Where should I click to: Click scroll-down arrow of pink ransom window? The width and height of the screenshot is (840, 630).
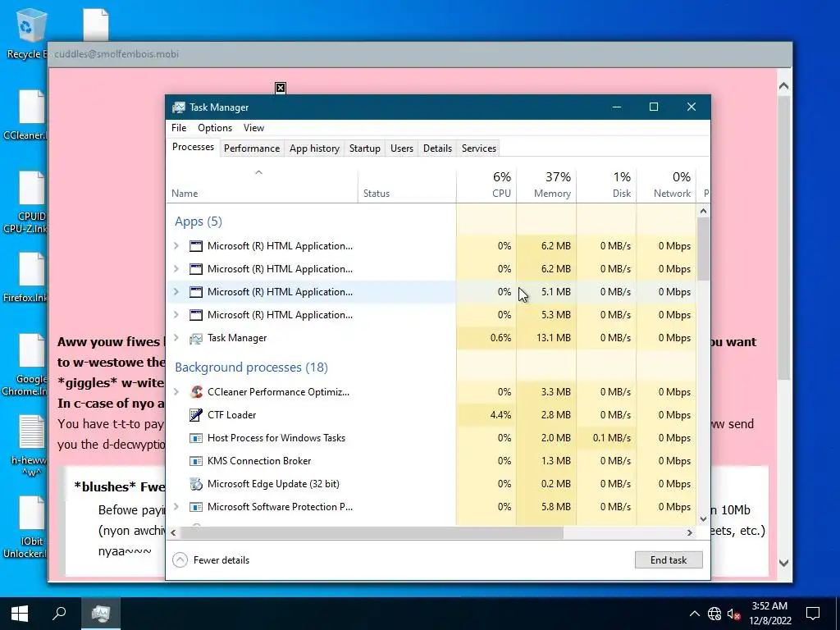[783, 563]
